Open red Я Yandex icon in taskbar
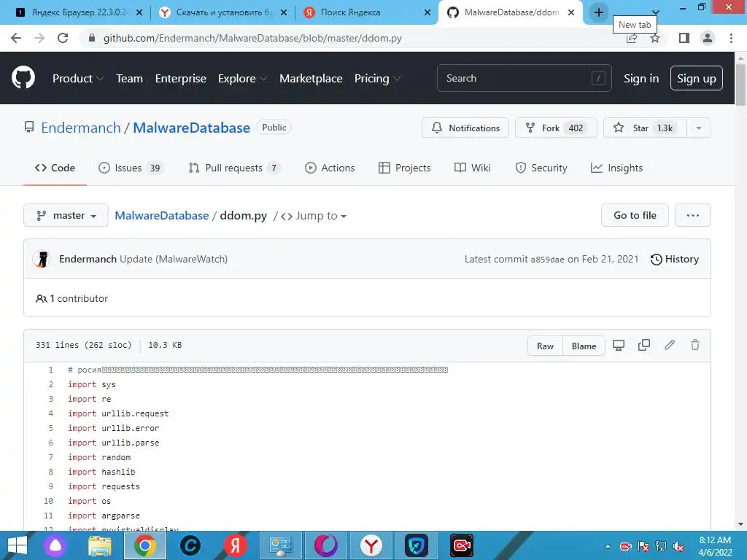Screen dimensions: 747x560 (236, 545)
